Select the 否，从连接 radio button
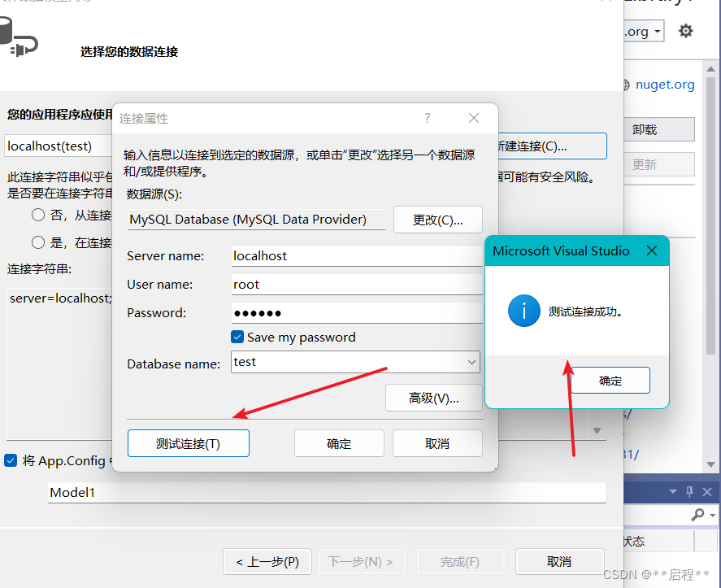 coord(37,215)
